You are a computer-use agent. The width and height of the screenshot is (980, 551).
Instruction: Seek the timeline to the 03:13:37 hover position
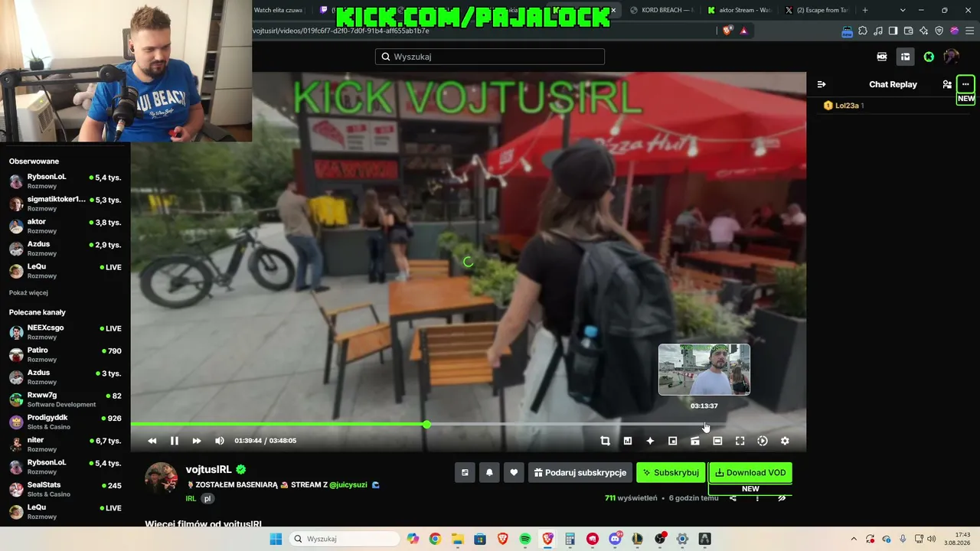point(704,424)
